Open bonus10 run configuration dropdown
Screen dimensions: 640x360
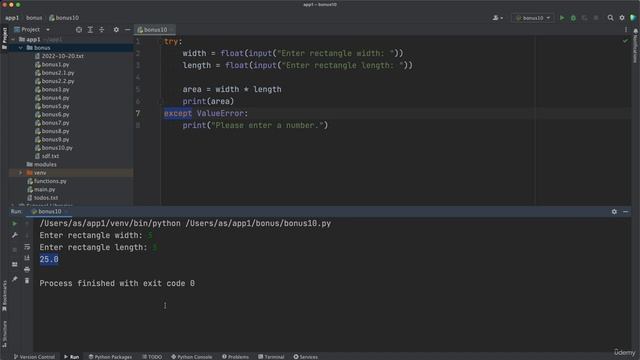coord(533,18)
